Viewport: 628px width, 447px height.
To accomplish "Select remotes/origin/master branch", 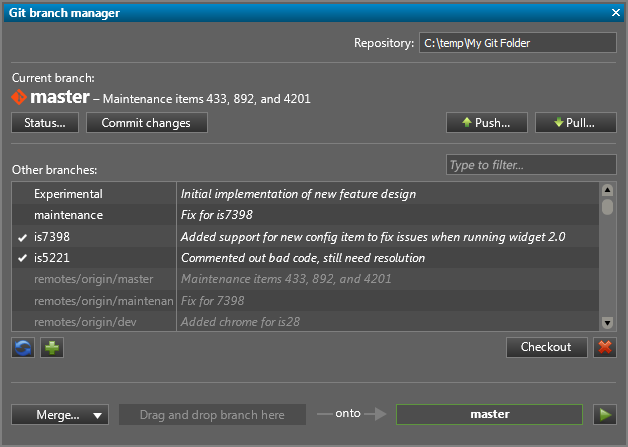I will [x=93, y=279].
